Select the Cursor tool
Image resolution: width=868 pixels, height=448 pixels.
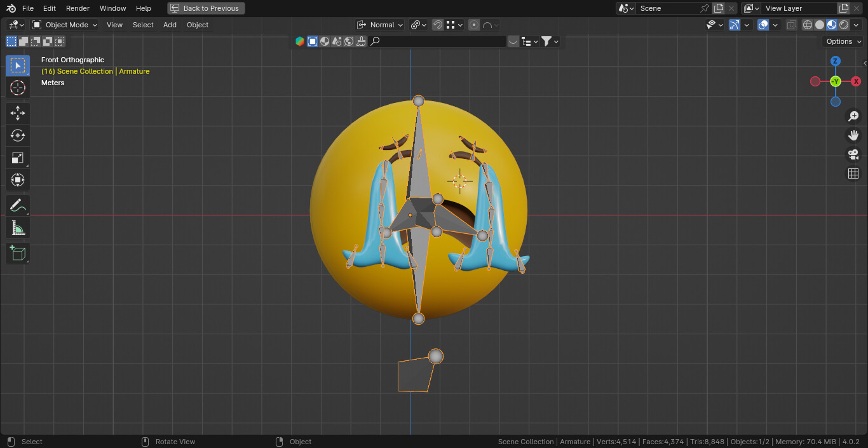click(x=18, y=88)
